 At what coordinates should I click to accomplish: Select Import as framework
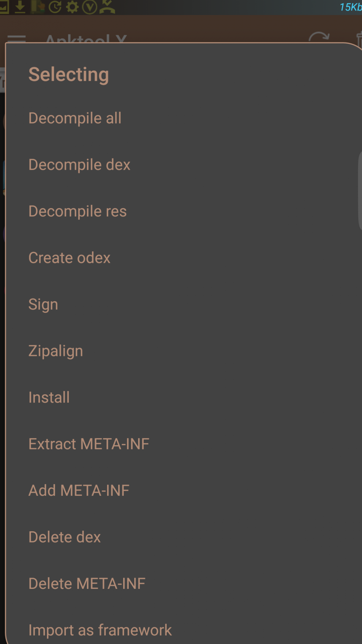[100, 630]
